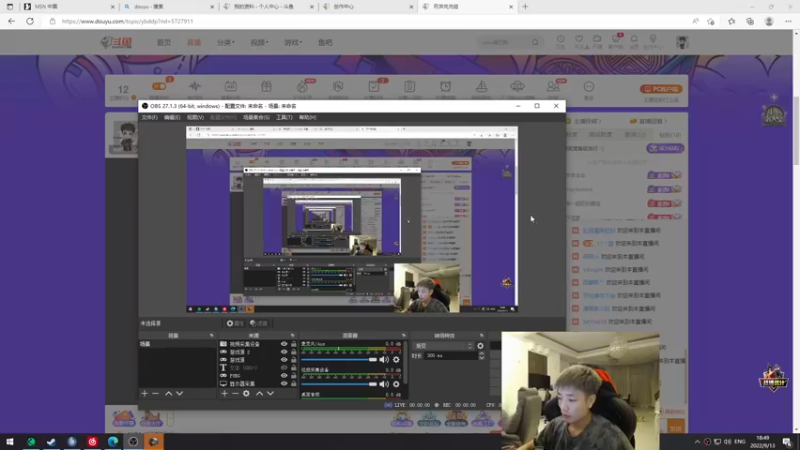800x450 pixels.
Task: Open settings gear for first mixer audio track
Action: (x=396, y=360)
